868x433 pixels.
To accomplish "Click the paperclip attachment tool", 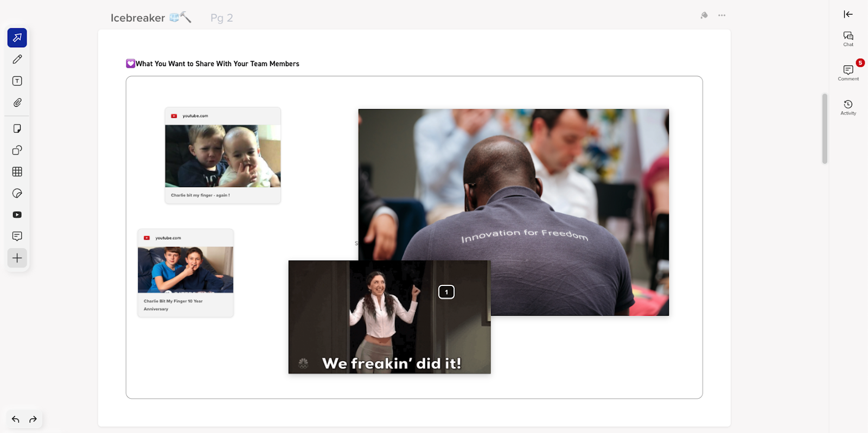I will [x=17, y=103].
